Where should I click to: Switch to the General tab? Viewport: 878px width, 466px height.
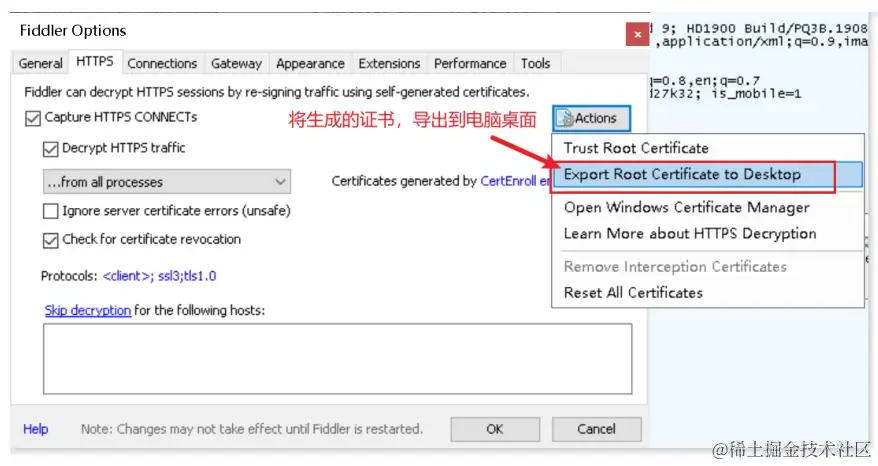pyautogui.click(x=40, y=63)
